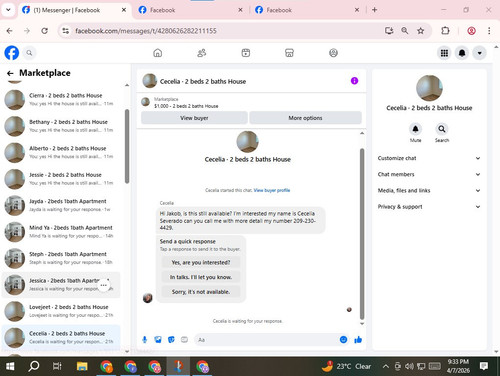Open options menu on Jessica's chat row
The height and width of the screenshot is (376, 500).
point(104,285)
